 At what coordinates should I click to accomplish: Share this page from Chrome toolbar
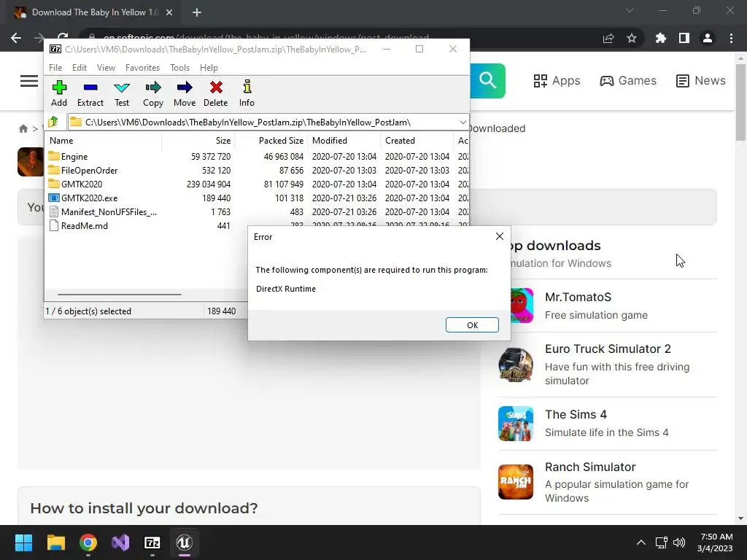coord(608,38)
